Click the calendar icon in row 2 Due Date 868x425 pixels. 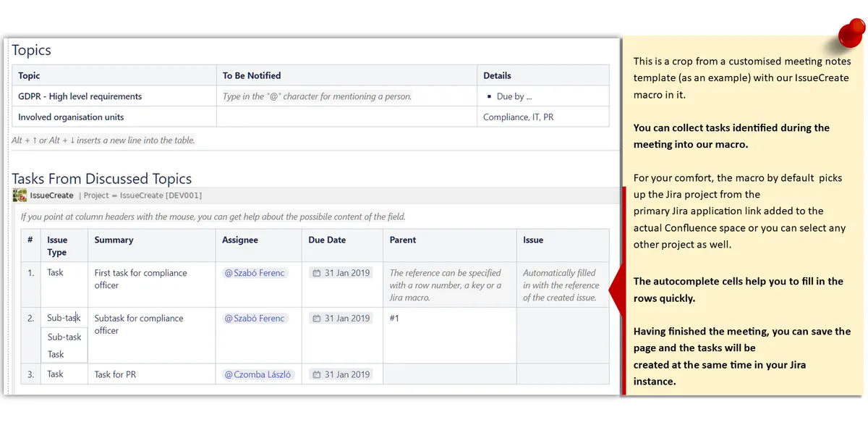click(x=316, y=319)
